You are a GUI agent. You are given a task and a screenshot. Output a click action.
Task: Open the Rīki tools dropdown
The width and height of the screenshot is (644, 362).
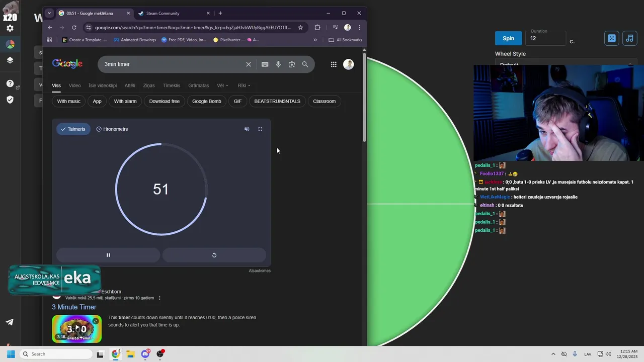(x=244, y=85)
